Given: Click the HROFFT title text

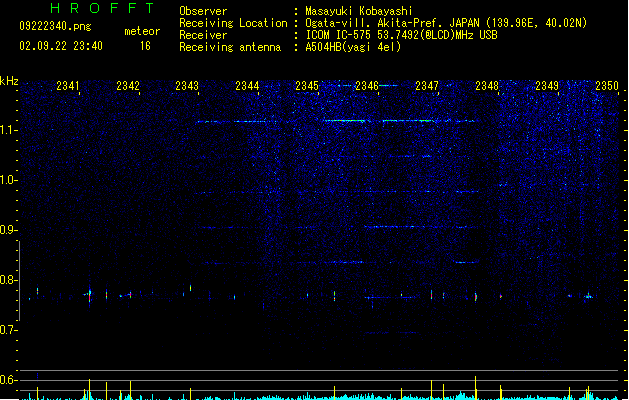Looking at the screenshot, I should coord(102,8).
